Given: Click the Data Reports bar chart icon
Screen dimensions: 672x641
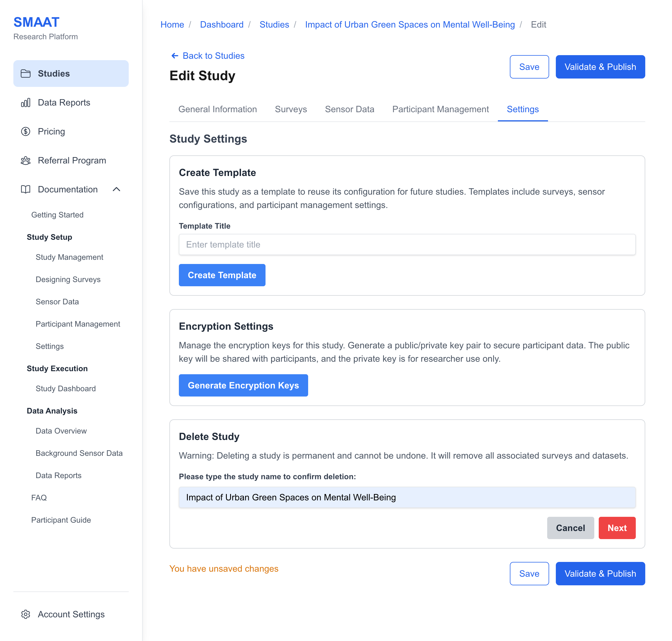Looking at the screenshot, I should [26, 102].
